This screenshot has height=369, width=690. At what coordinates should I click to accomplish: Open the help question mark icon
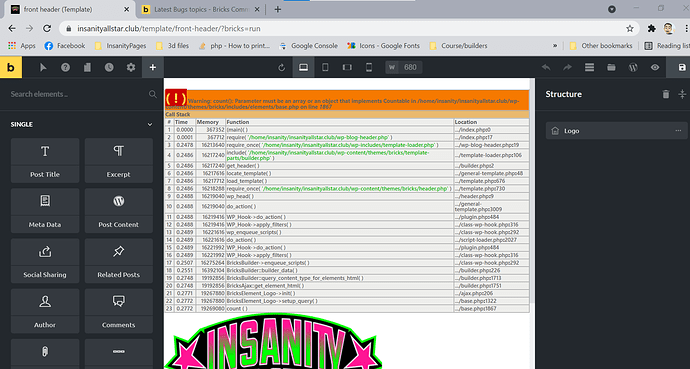[x=65, y=67]
